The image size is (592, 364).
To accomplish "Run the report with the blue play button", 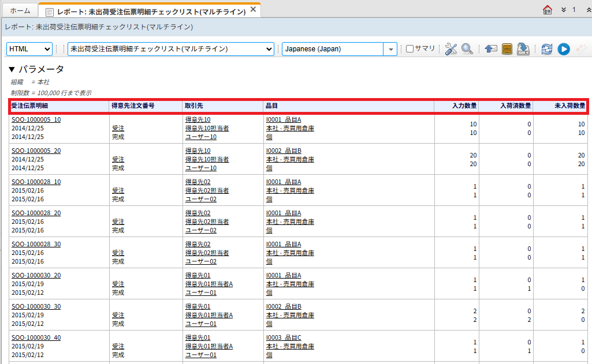I will (x=564, y=49).
